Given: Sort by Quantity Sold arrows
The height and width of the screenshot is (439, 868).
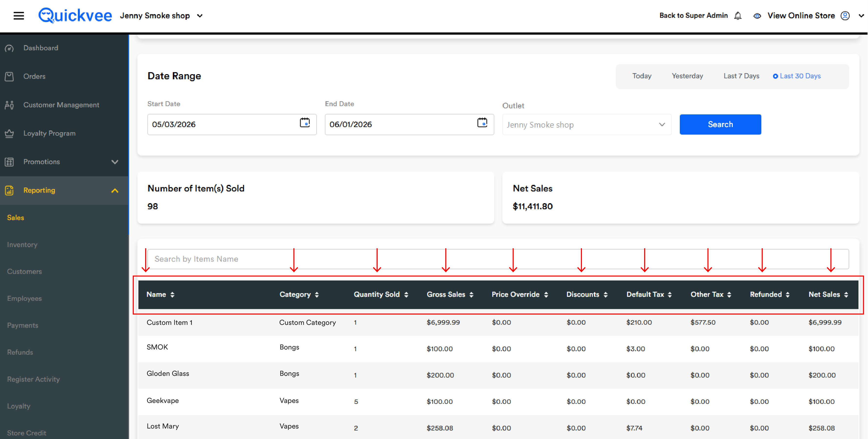Looking at the screenshot, I should click(406, 295).
